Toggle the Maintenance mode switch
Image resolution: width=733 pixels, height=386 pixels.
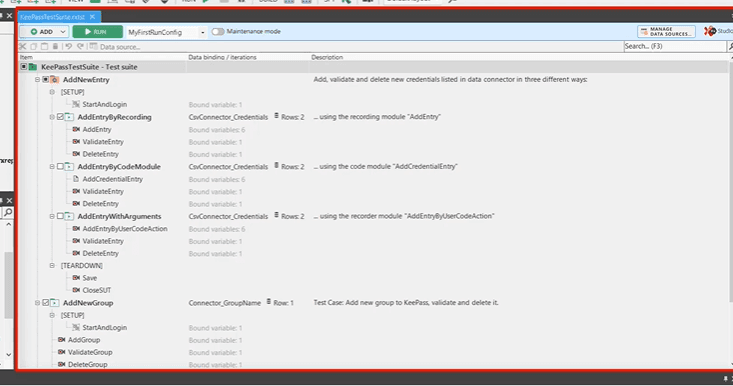coord(218,32)
